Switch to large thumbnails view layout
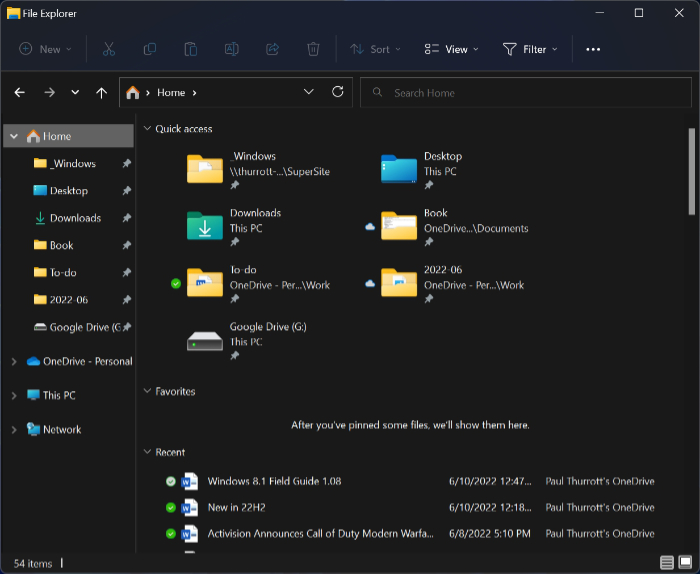Screen dimensions: 700x574 click(x=685, y=563)
